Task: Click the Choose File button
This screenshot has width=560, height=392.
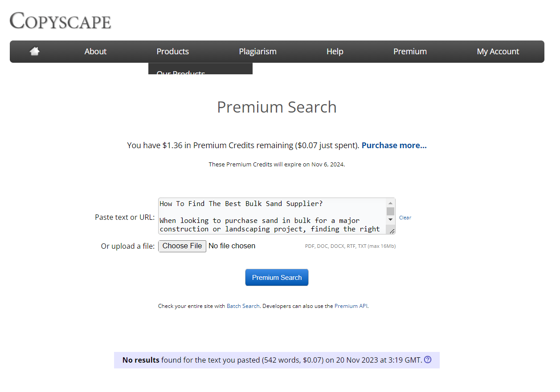Action: (182, 246)
